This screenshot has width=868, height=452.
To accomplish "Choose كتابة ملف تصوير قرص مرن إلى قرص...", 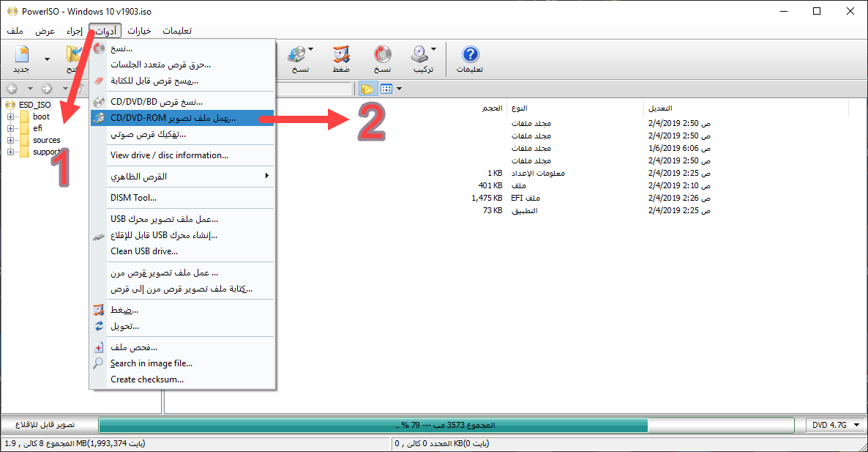I will pos(183,289).
